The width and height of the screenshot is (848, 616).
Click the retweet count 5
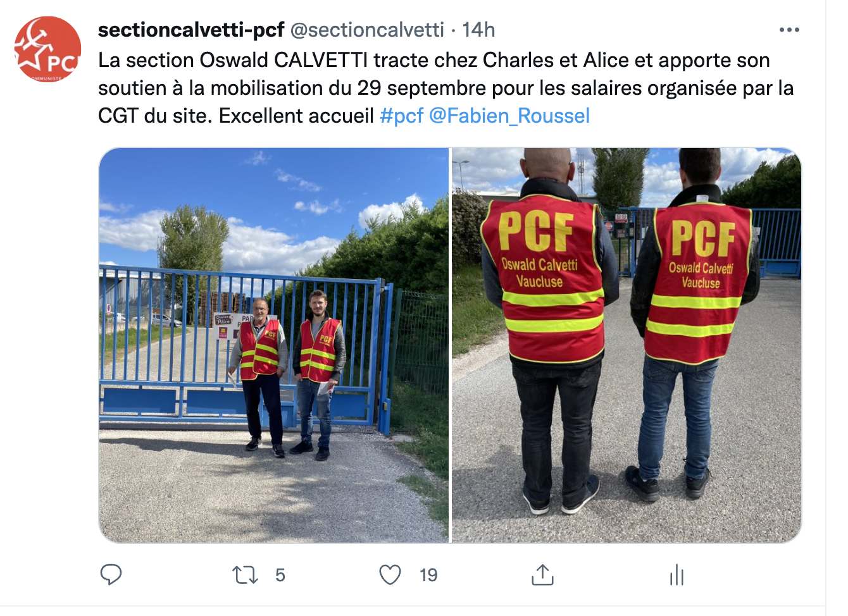click(280, 575)
